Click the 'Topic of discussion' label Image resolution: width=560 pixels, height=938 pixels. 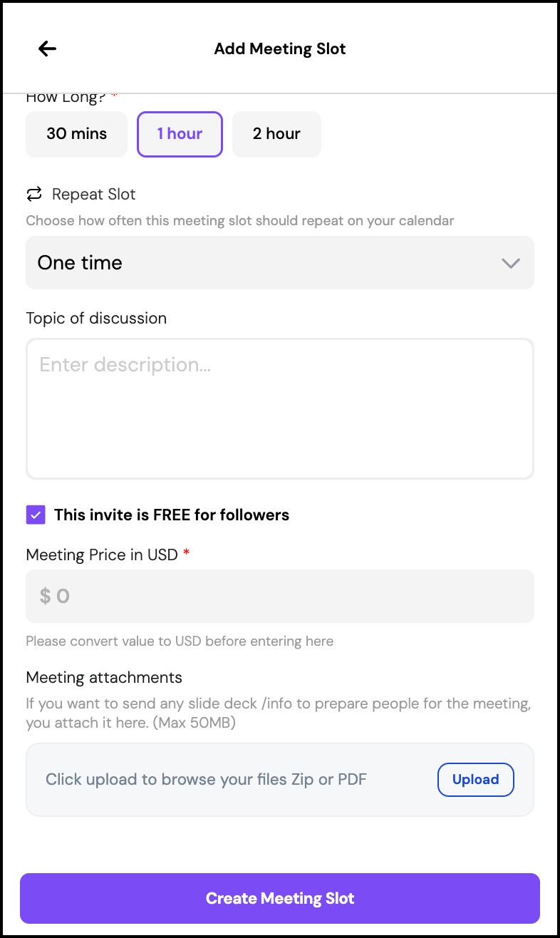coord(96,318)
